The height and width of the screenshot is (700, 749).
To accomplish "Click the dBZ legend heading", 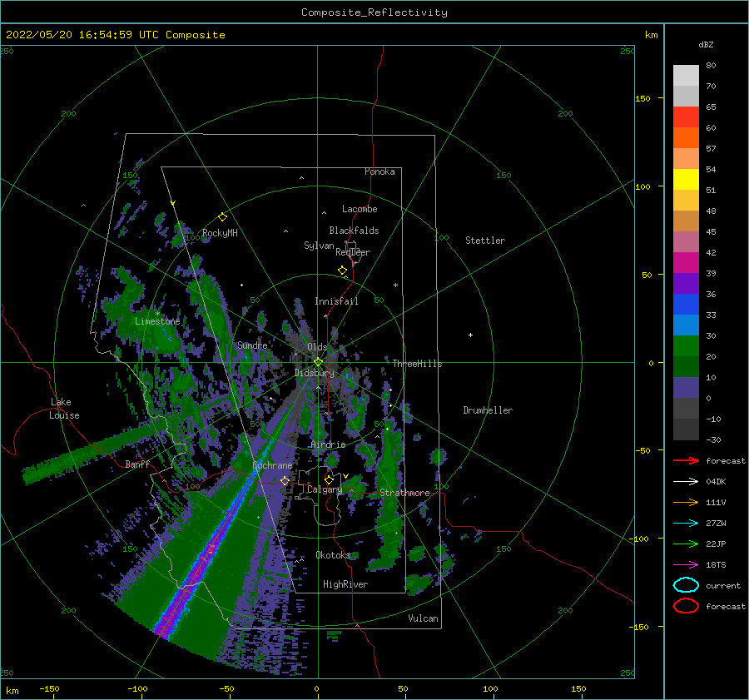I will tap(706, 44).
